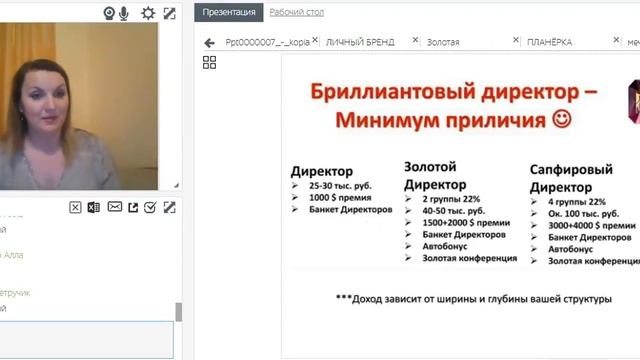
Task: Expand the video panel to fullscreen
Action: (169, 13)
